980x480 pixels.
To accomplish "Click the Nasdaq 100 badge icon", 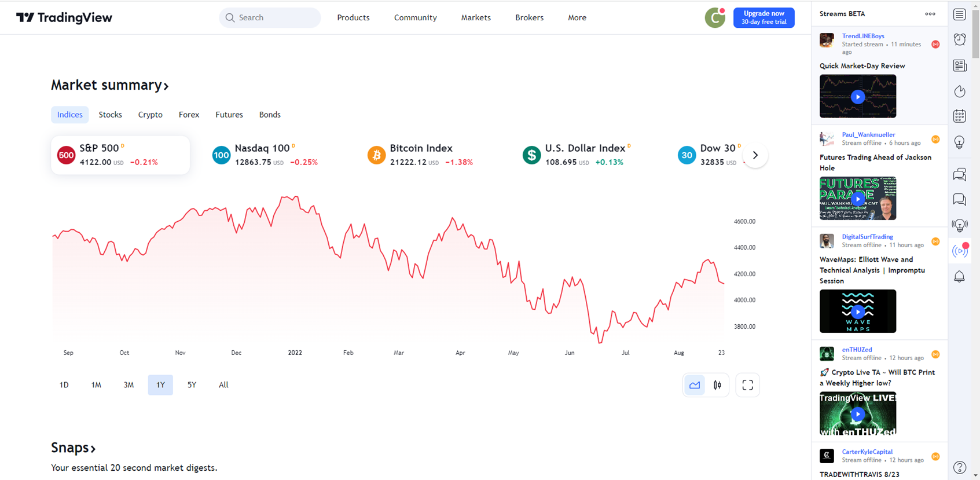I will [221, 155].
